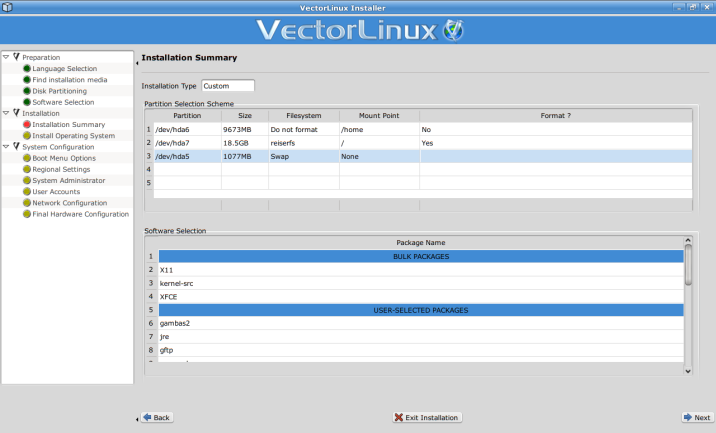Select Software Selection in the sidebar
Screen dimensions: 716x433
(63, 102)
